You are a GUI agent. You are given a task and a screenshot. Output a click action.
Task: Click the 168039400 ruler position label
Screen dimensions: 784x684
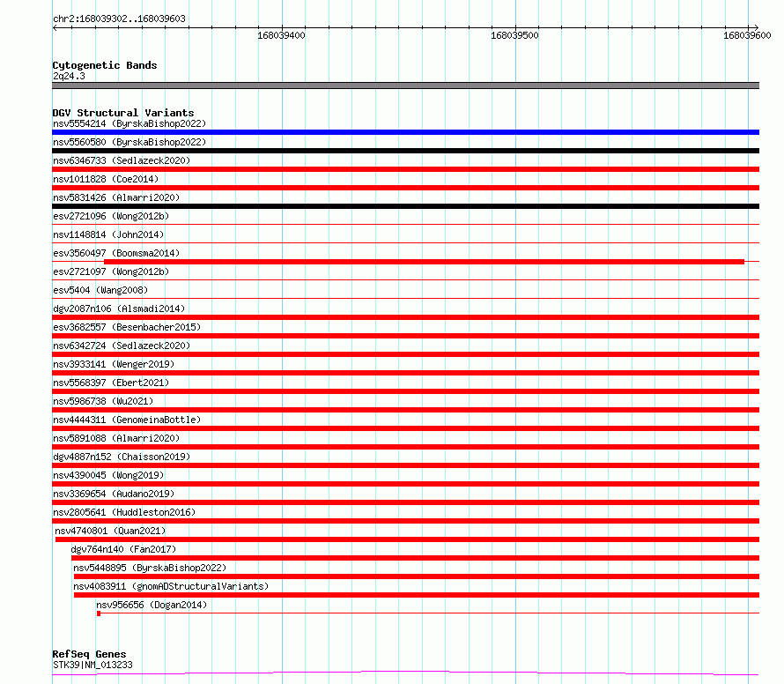pyautogui.click(x=281, y=35)
